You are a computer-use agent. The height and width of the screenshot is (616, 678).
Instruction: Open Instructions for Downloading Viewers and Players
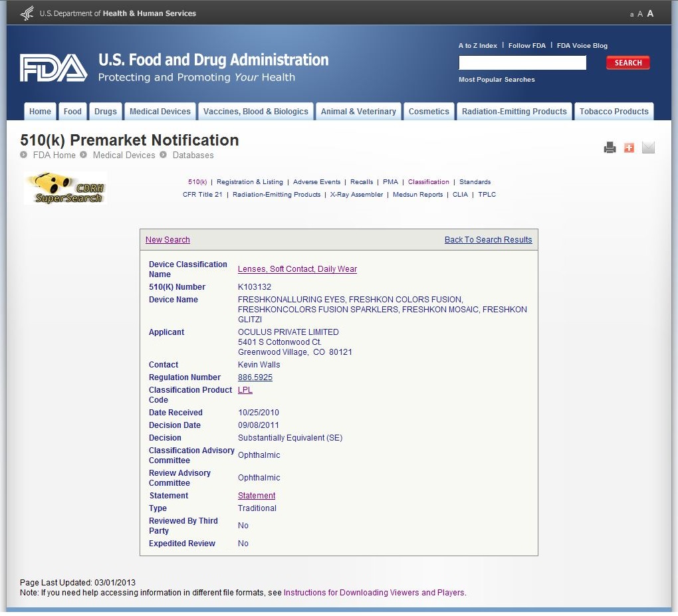[x=374, y=593]
